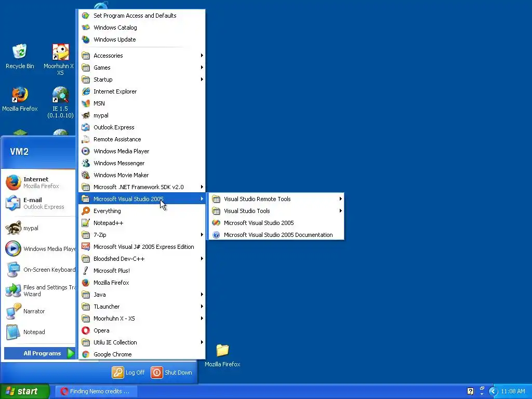Open Files and Settings Transfer Wizard
Image resolution: width=532 pixels, height=399 pixels.
click(x=39, y=290)
